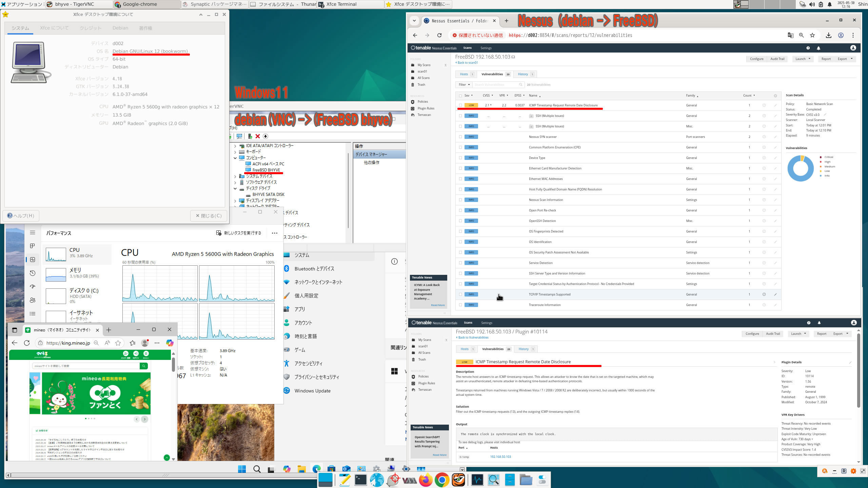Open Windows Start button in VNC taskbar
Screen dimensions: 868x488
coord(242,469)
